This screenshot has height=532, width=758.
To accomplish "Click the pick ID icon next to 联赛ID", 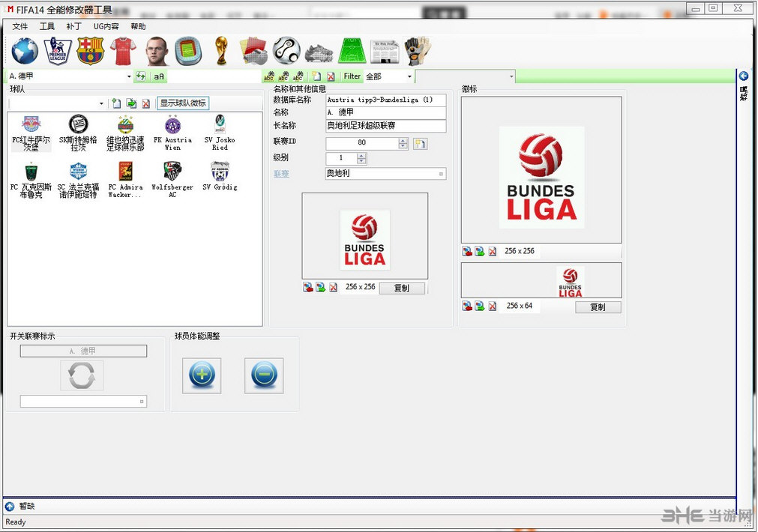I will (420, 144).
